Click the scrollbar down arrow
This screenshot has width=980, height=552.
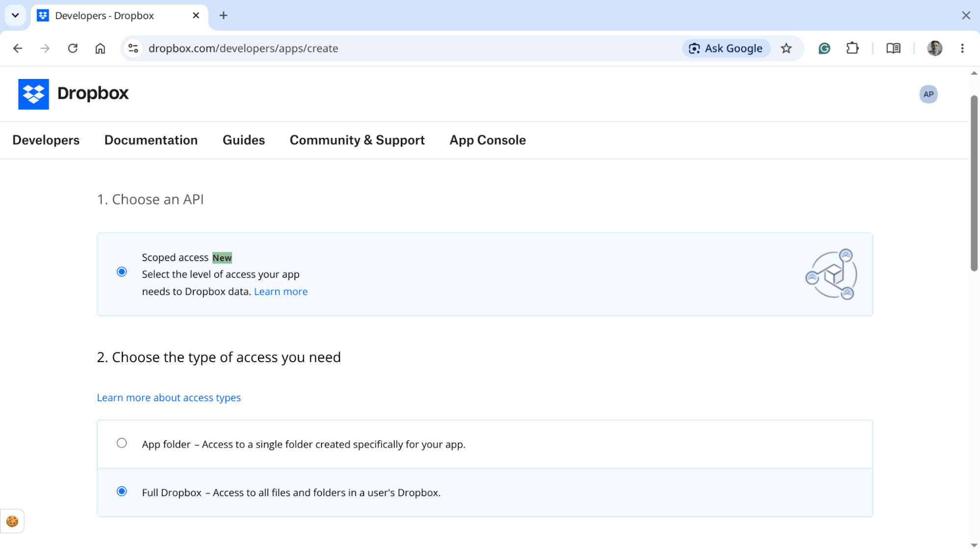[974, 545]
